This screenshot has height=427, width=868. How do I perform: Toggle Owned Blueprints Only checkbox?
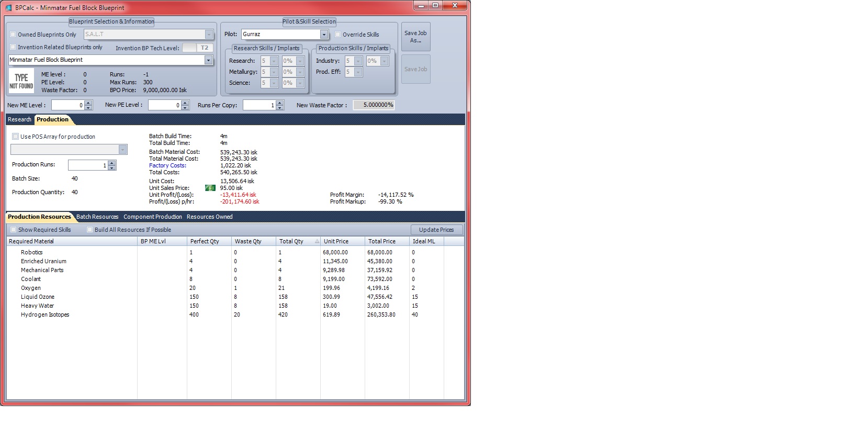point(13,35)
